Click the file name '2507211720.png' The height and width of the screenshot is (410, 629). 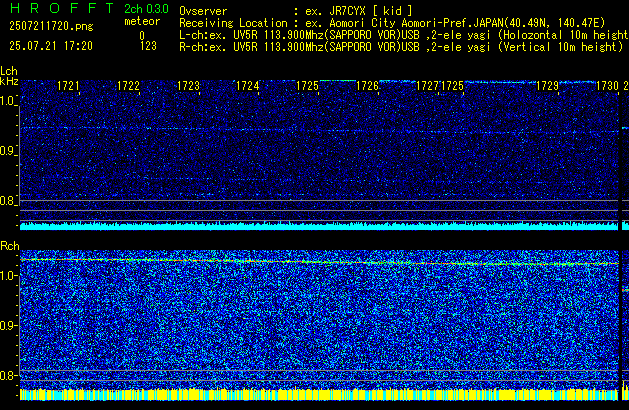point(51,26)
